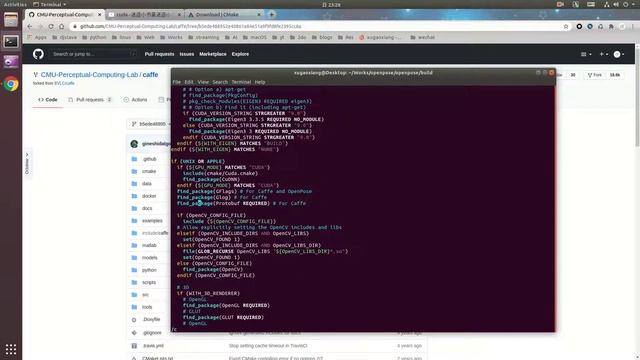Fork the repository with the Fork button
The image size is (640, 360).
594,75
